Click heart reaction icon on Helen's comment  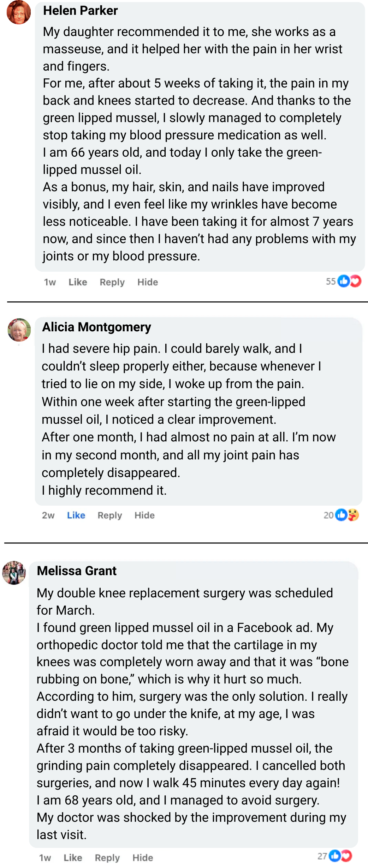pyautogui.click(x=356, y=281)
